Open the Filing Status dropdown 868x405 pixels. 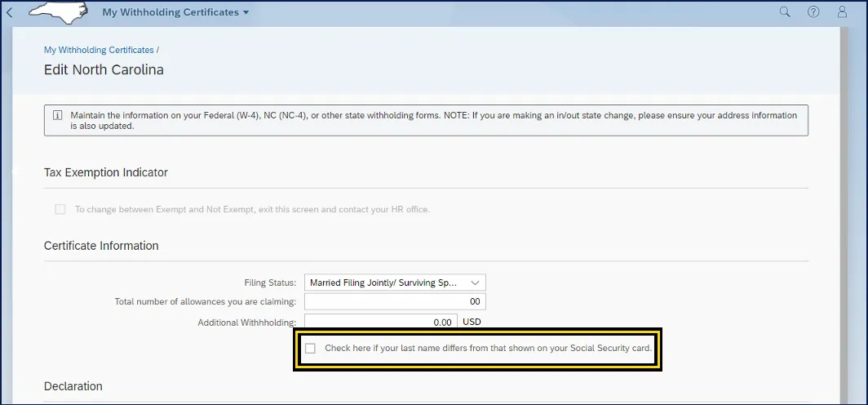(395, 283)
